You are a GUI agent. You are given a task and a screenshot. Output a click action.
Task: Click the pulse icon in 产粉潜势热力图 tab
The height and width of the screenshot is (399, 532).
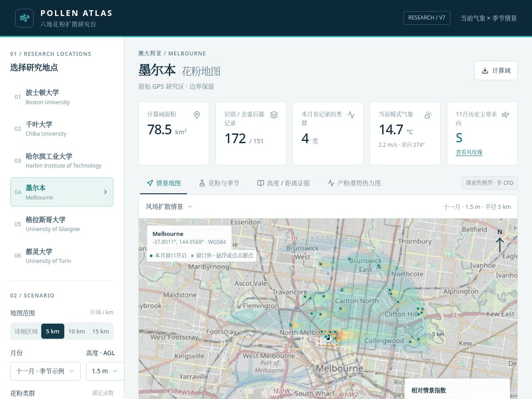pyautogui.click(x=331, y=183)
